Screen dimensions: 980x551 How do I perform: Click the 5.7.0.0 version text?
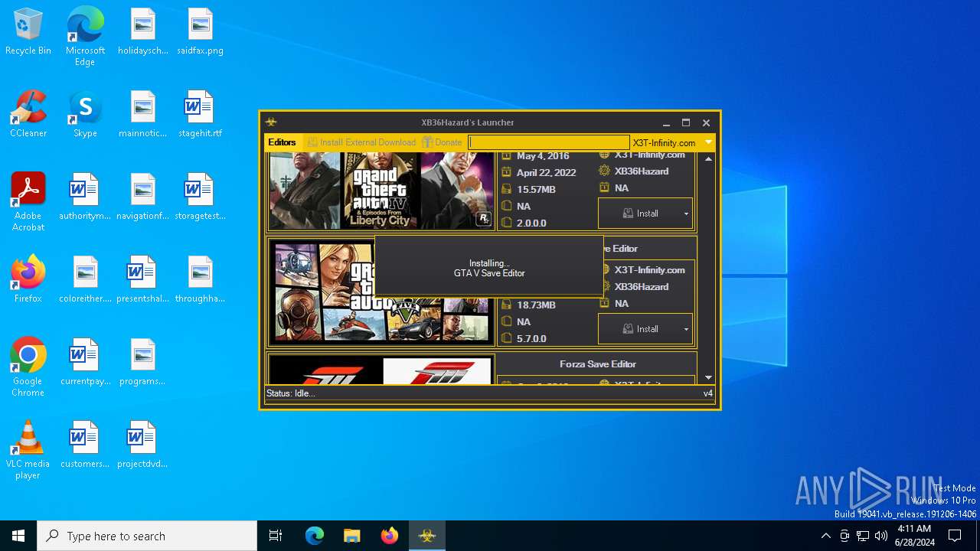(531, 338)
